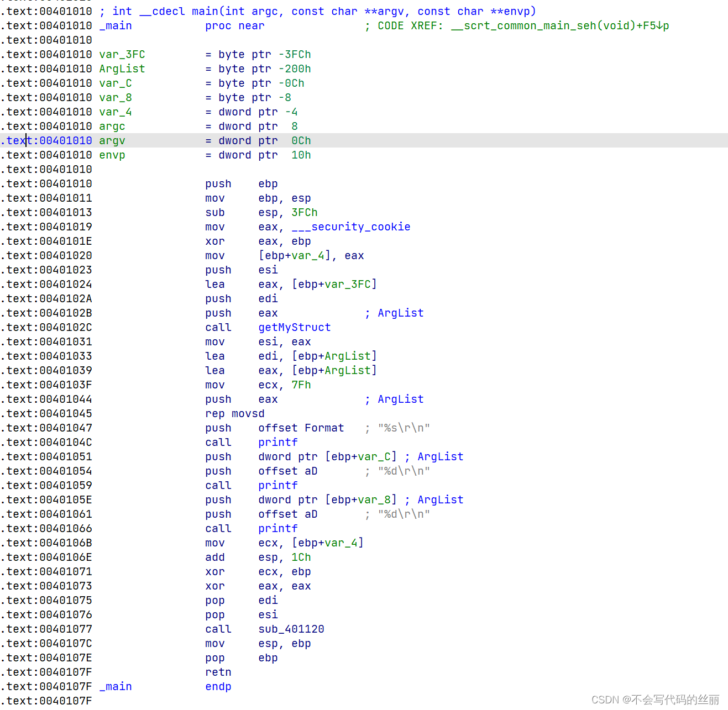Click the 'mov esi, eax' instruction
Screen dimensions: 728x710
point(258,342)
